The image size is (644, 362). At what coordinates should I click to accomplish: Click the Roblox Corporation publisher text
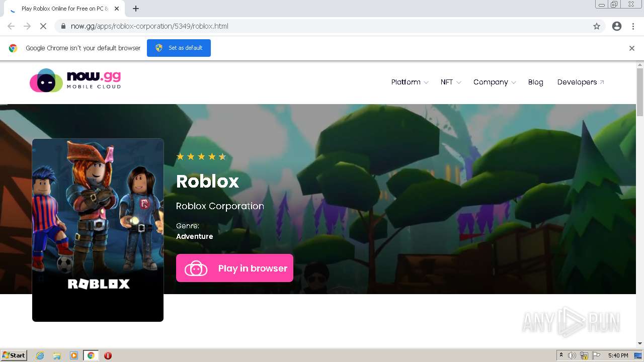[x=220, y=206]
